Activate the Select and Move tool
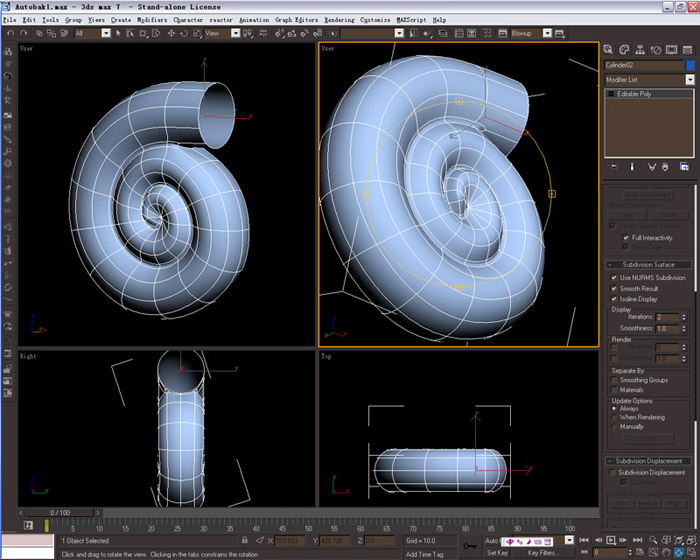The width and height of the screenshot is (700, 560). coord(171,33)
